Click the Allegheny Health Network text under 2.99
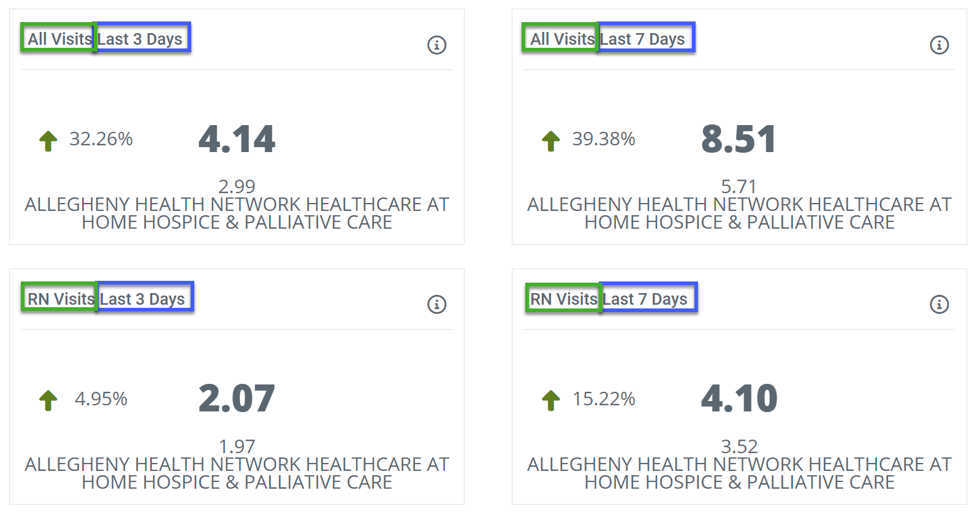 pos(237,213)
